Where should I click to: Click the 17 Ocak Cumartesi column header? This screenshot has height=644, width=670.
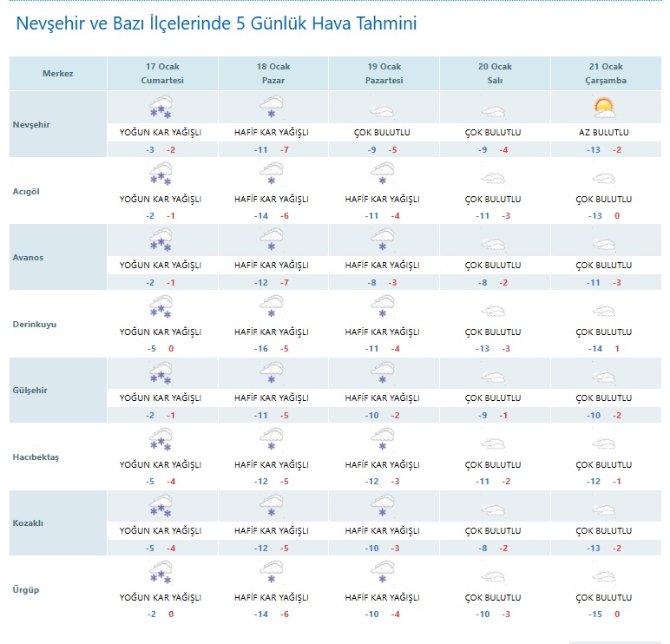coord(162,74)
